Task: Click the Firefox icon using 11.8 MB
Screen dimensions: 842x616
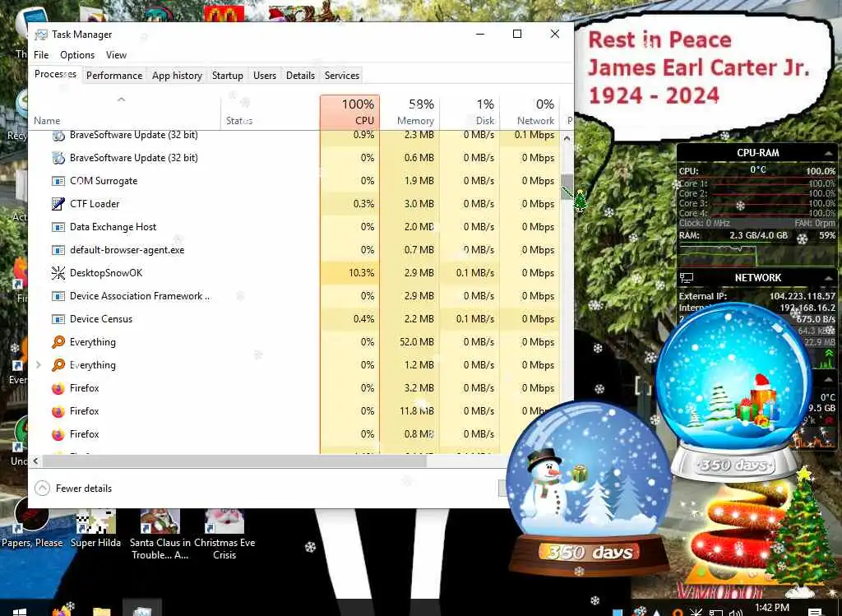Action: (x=58, y=411)
